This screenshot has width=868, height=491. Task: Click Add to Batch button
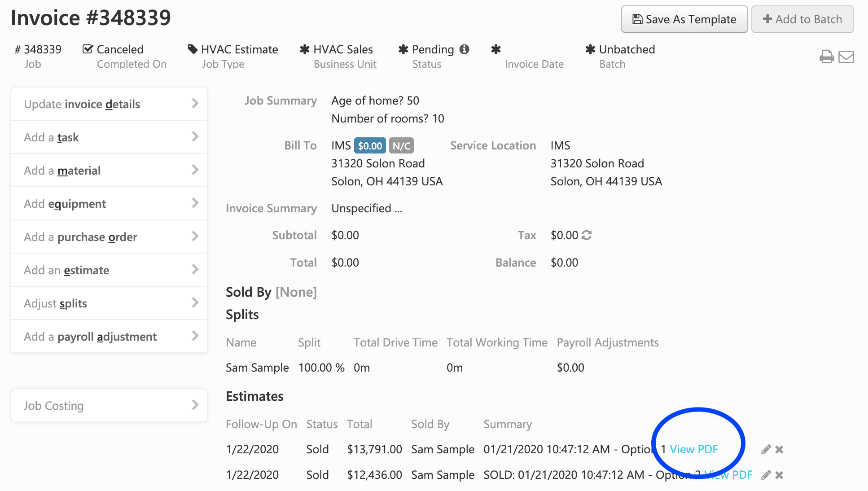point(802,19)
